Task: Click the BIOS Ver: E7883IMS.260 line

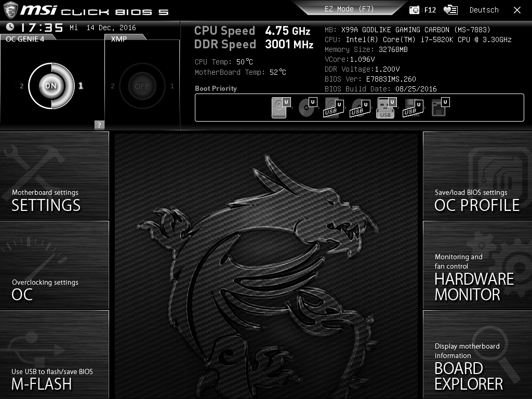Action: point(370,79)
